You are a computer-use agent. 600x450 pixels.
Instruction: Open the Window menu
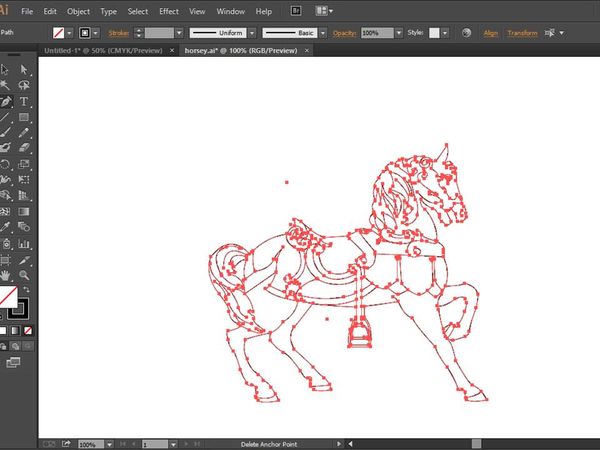(x=230, y=11)
